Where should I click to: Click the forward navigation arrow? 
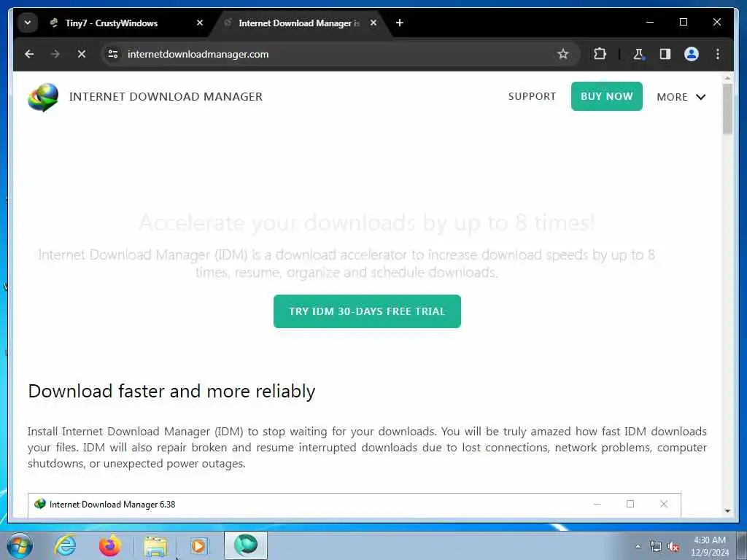pyautogui.click(x=55, y=54)
